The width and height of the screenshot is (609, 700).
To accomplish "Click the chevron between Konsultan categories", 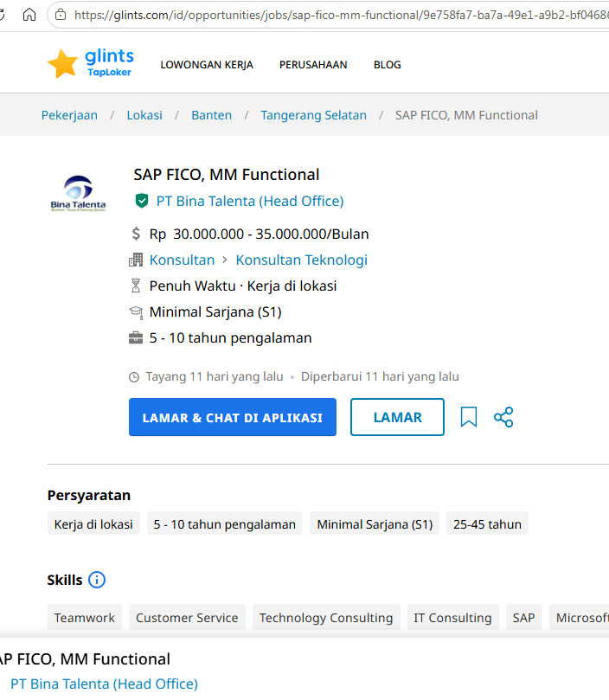I will [225, 260].
